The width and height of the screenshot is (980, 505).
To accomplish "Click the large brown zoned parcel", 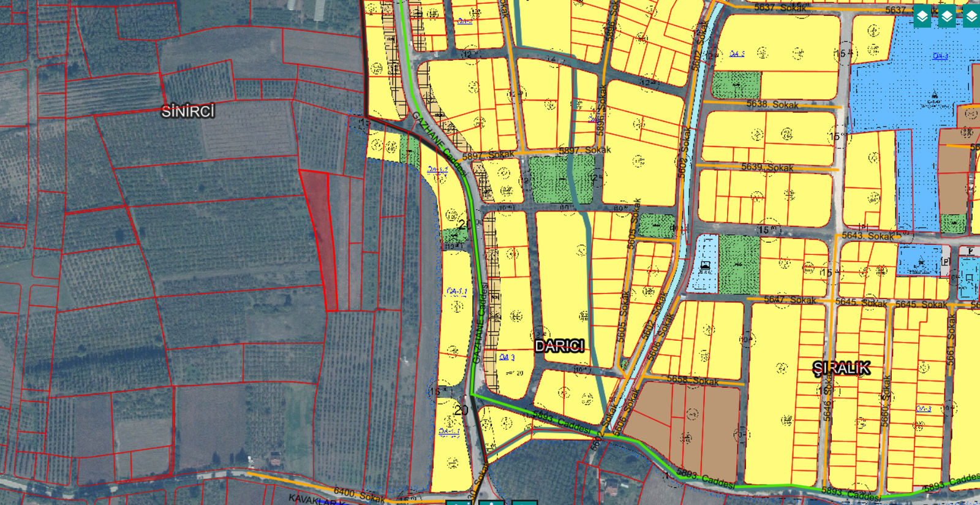I will [x=686, y=423].
